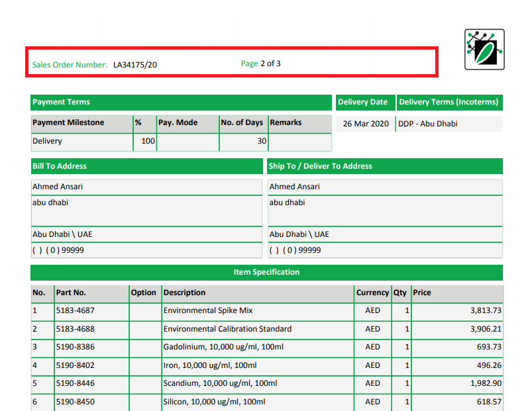The height and width of the screenshot is (411, 532).
Task: Select the Silicon, 10,000 ug/ml description
Action: 214,402
